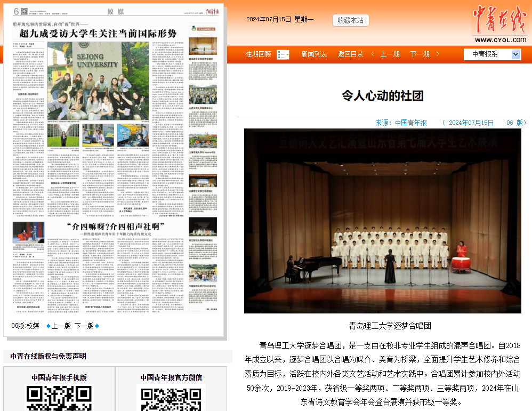
Task: Open the 往期回顾 calendar list icon
Action: [x=283, y=54]
